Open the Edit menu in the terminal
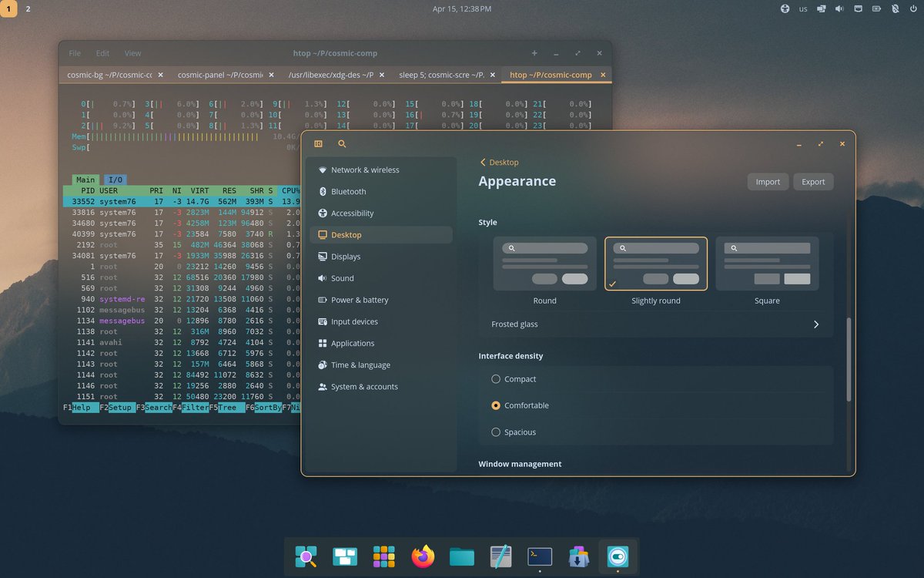Image resolution: width=924 pixels, height=578 pixels. pyautogui.click(x=102, y=53)
